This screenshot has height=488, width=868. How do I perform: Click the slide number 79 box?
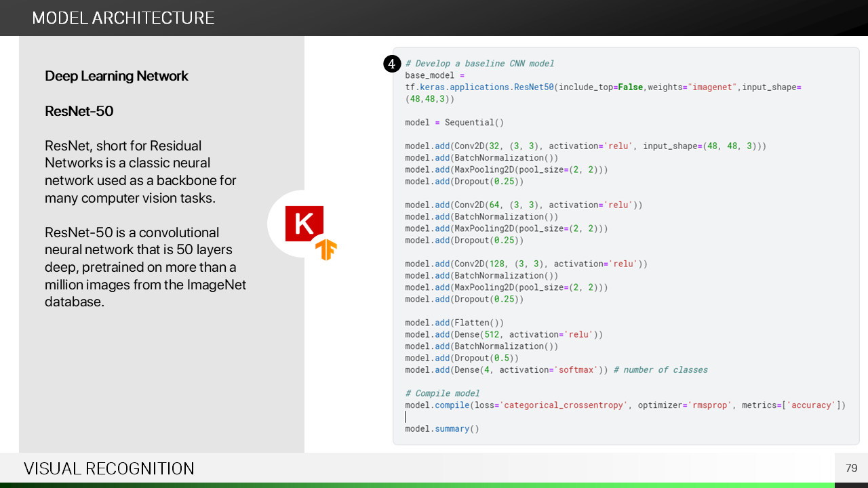[x=851, y=468]
